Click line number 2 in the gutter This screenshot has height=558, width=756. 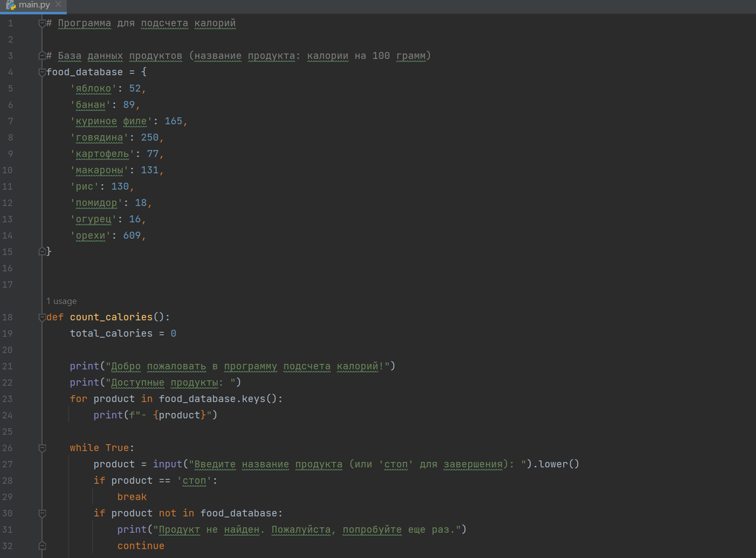click(9, 40)
